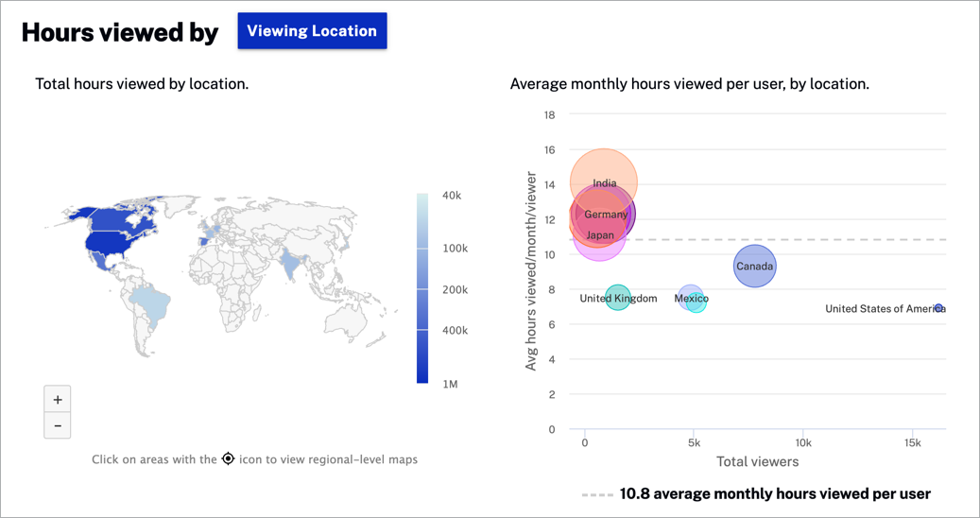The height and width of the screenshot is (518, 980).
Task: Select the United States on the world map
Action: coord(107,244)
